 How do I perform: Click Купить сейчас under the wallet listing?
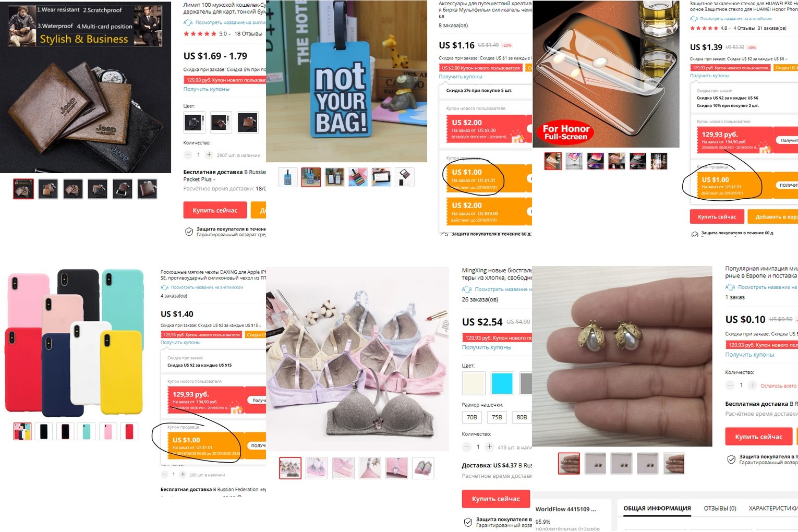pyautogui.click(x=215, y=210)
